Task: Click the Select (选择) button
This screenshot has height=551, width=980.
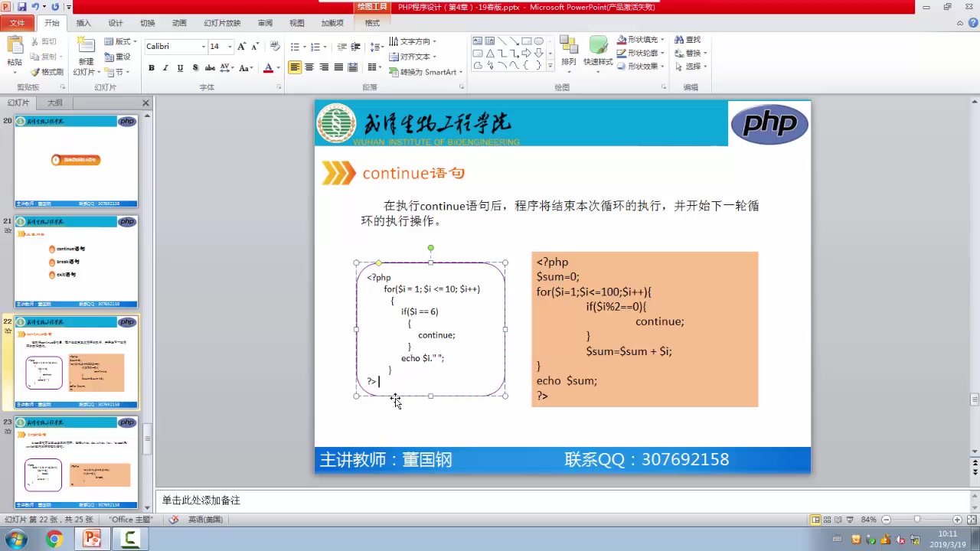Action: point(691,67)
